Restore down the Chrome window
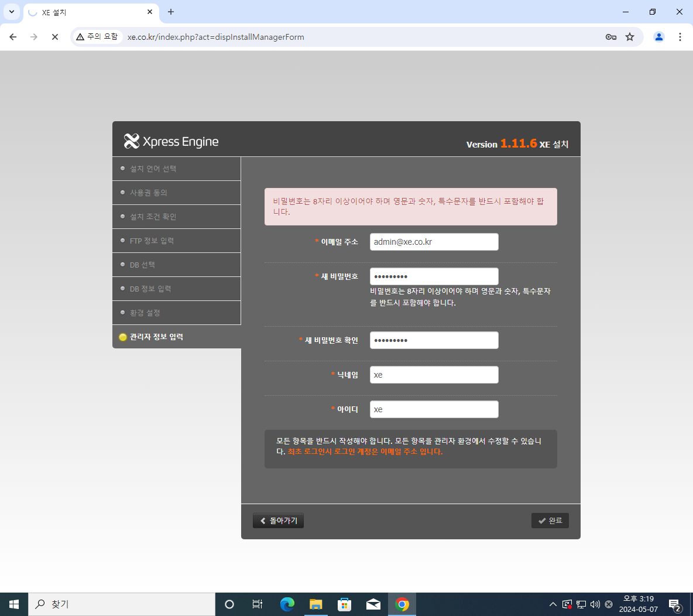693x616 pixels. (653, 12)
